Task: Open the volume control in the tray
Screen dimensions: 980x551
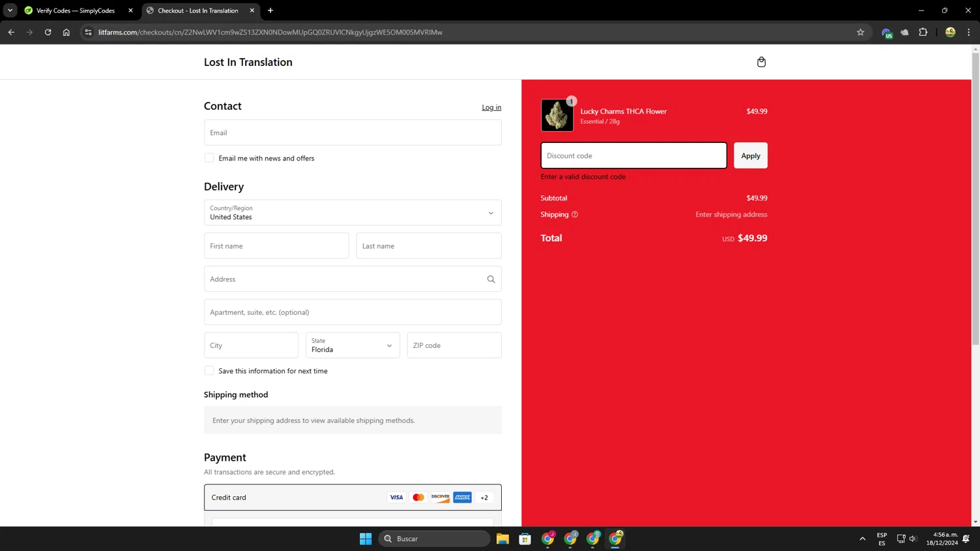Action: pos(913,539)
